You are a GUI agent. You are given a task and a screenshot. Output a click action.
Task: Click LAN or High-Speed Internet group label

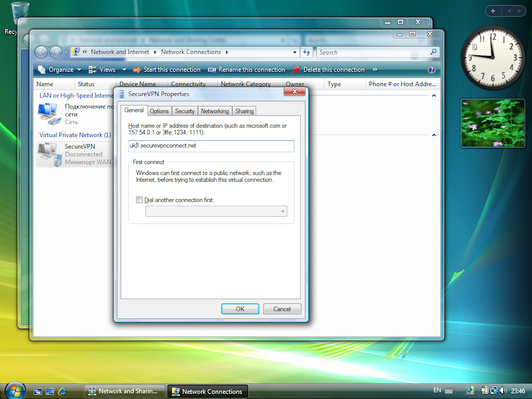[x=76, y=95]
